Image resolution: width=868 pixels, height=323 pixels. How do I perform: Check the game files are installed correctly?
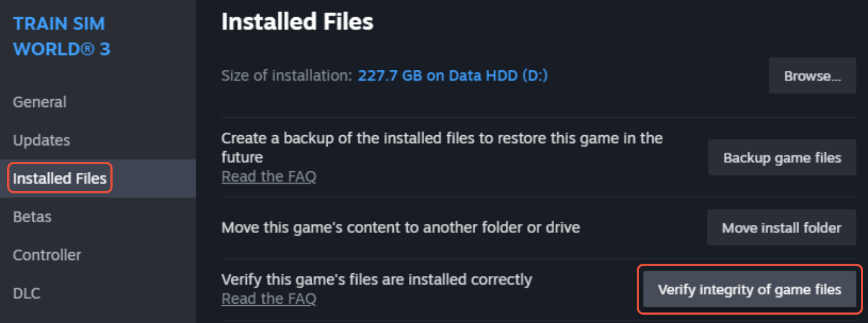pyautogui.click(x=749, y=289)
